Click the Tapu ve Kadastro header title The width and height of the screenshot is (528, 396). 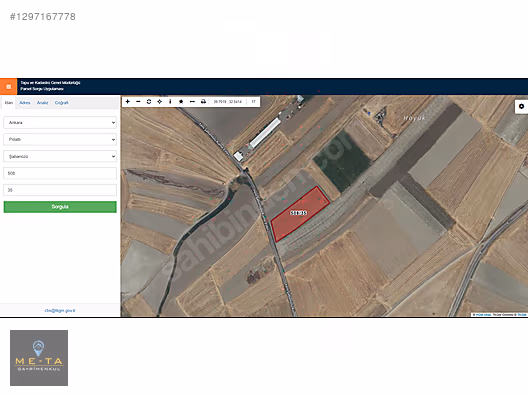(50, 82)
